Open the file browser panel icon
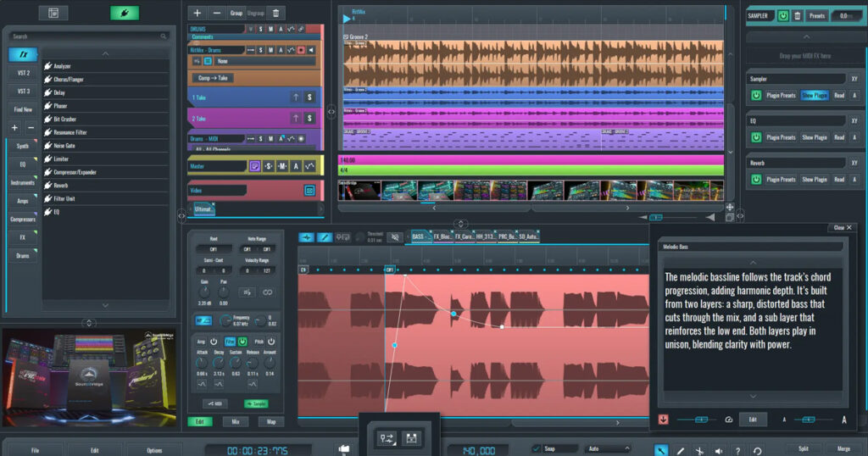 point(53,13)
